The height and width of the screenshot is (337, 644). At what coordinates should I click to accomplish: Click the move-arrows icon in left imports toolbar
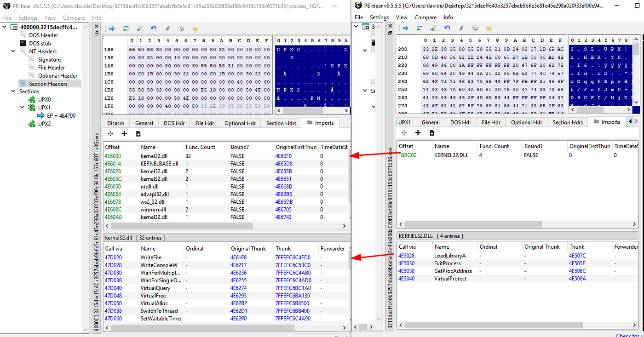tap(110, 134)
